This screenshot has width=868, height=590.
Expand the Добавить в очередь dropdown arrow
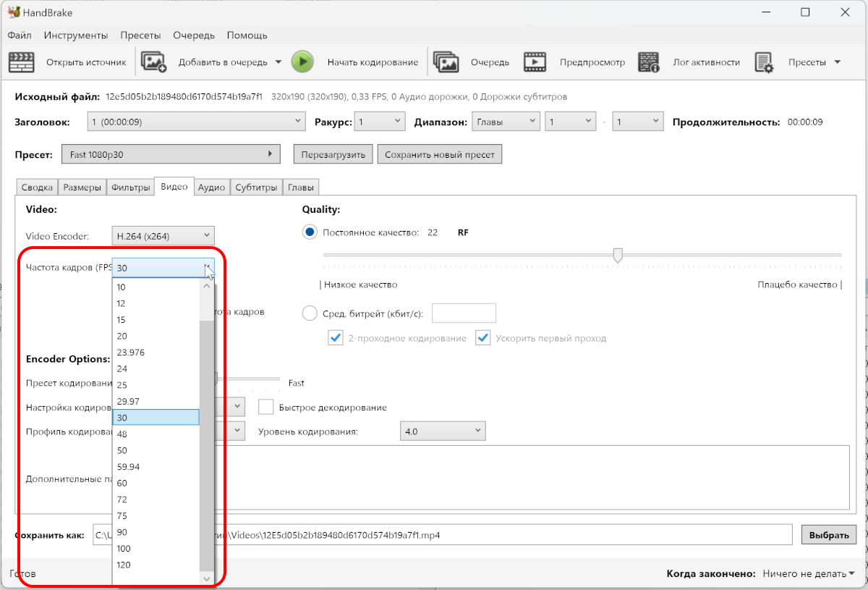[x=278, y=62]
